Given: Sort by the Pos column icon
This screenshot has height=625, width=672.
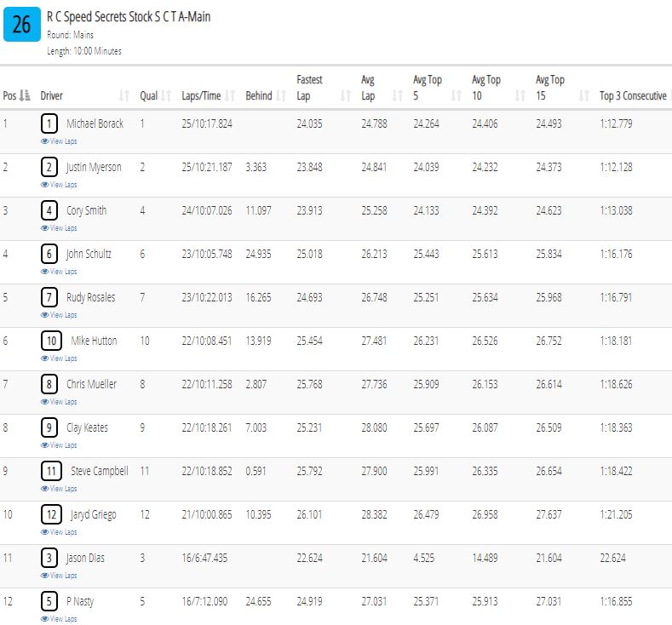Looking at the screenshot, I should pyautogui.click(x=25, y=95).
